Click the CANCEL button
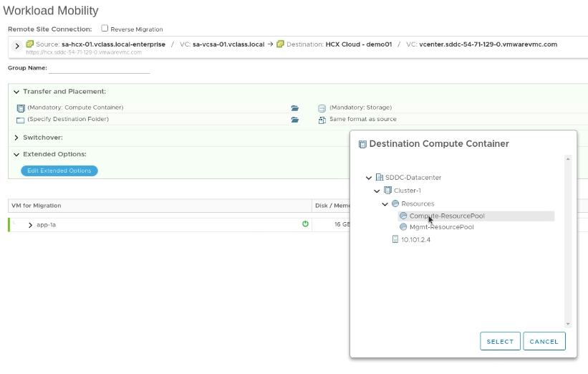 point(544,341)
